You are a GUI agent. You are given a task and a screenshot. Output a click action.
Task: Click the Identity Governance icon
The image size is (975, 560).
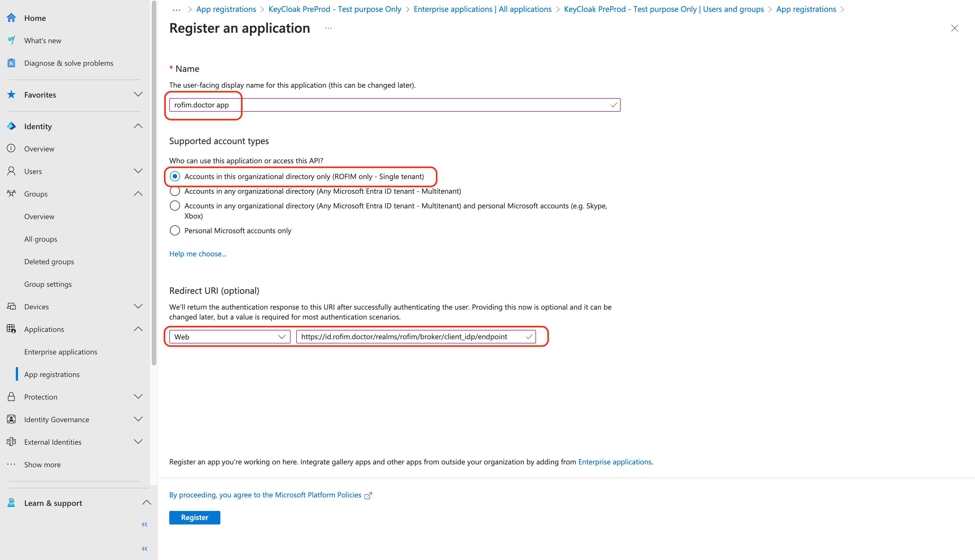(11, 419)
